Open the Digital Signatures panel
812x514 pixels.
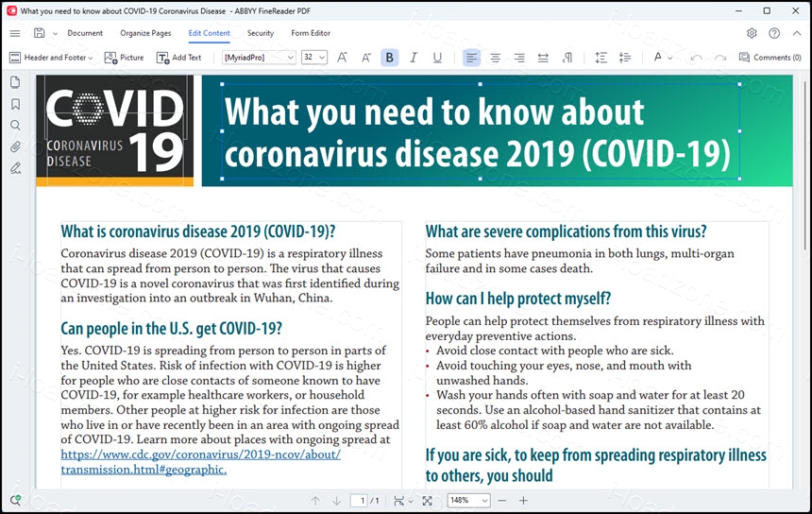(x=15, y=168)
